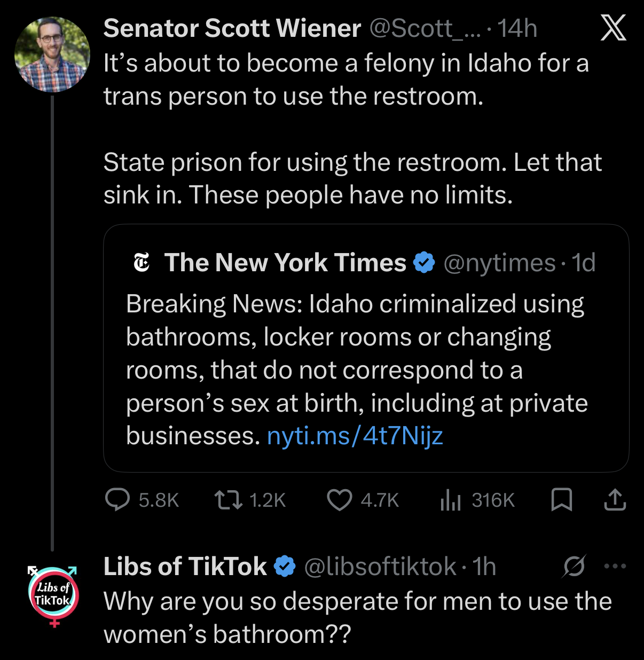View analytics via the bar chart icon
Image resolution: width=644 pixels, height=660 pixels.
coord(450,500)
